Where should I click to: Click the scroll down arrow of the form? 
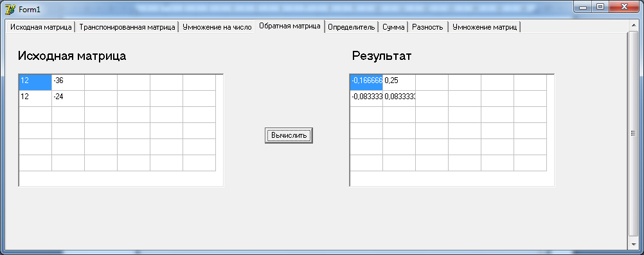(x=633, y=244)
